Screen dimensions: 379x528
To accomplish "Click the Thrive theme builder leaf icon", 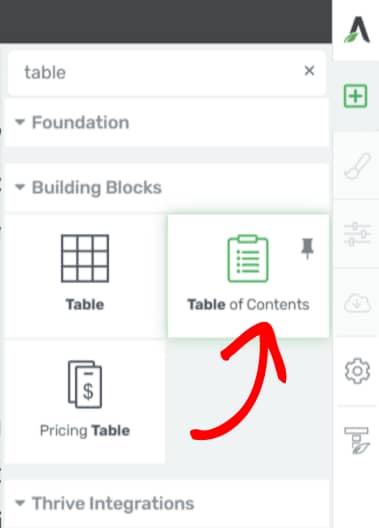I will pos(357,440).
